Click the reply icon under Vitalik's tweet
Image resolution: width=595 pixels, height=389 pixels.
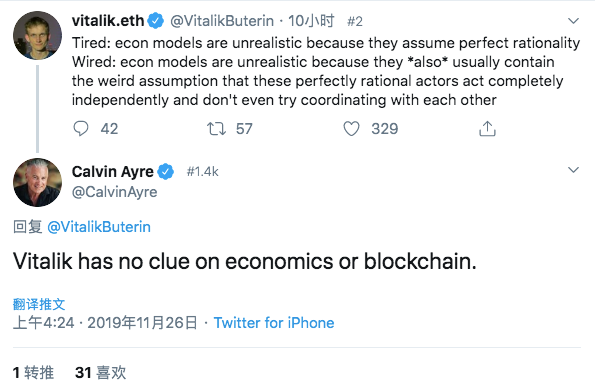point(80,129)
